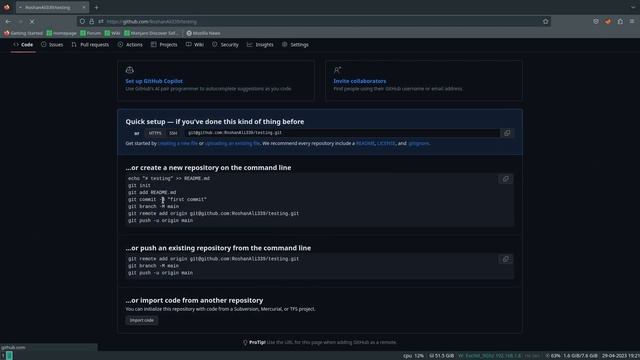Copy the create new repository commands

505,179
